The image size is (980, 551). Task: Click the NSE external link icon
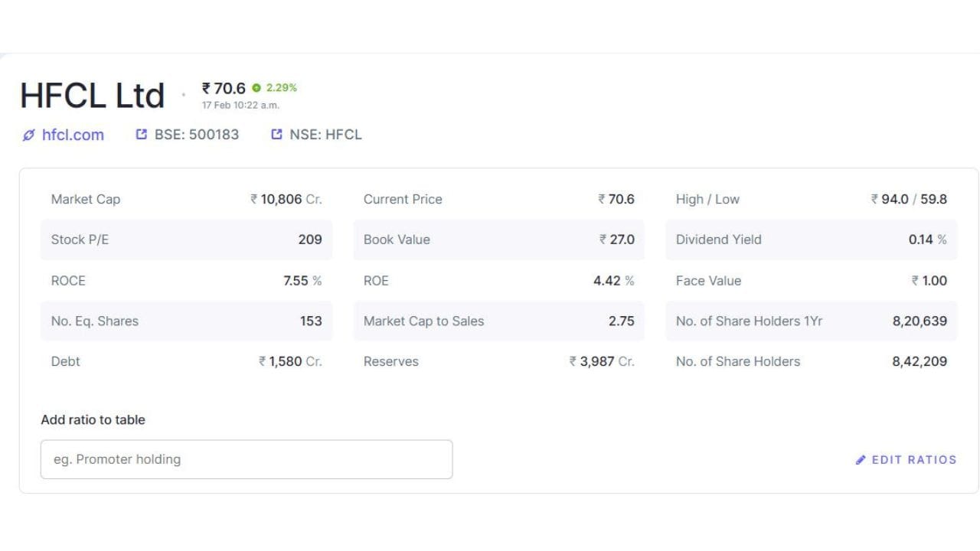[276, 135]
